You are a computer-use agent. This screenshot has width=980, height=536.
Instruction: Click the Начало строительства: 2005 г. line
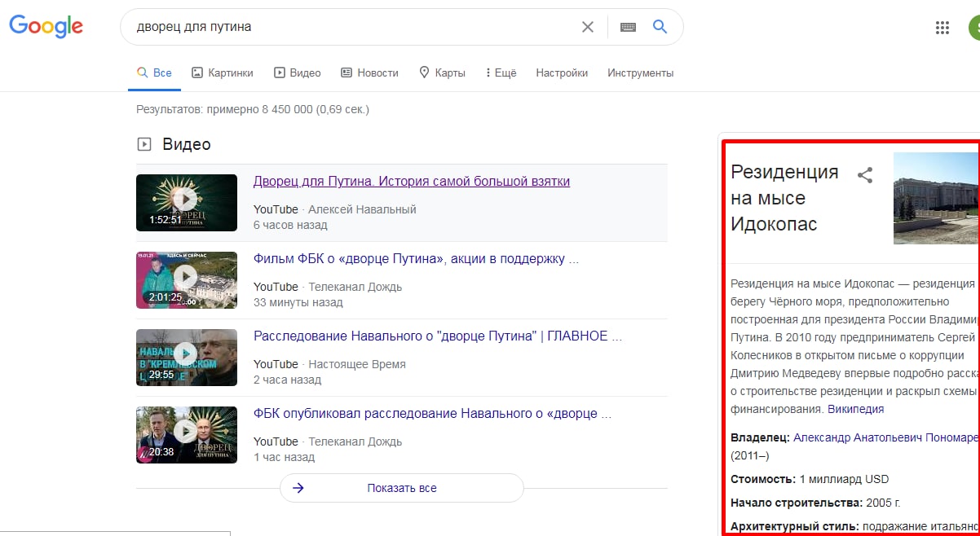[x=815, y=503]
